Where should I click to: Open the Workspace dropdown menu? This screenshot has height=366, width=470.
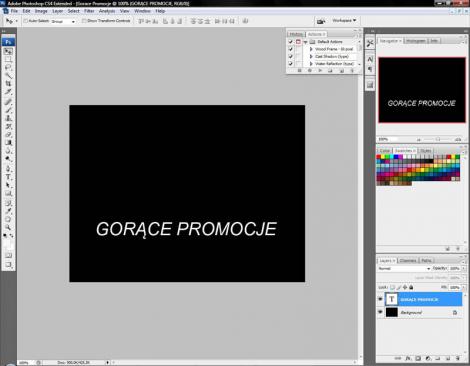click(x=344, y=21)
